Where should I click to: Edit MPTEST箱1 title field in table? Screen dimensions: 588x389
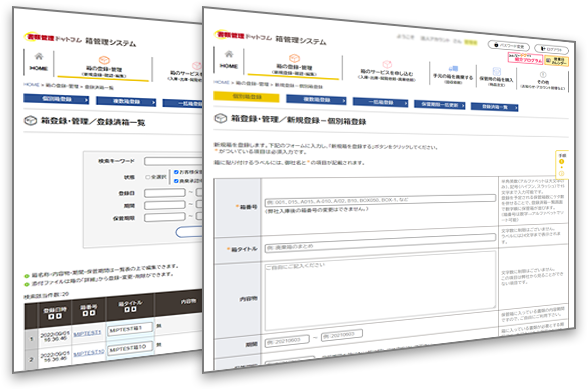(130, 329)
